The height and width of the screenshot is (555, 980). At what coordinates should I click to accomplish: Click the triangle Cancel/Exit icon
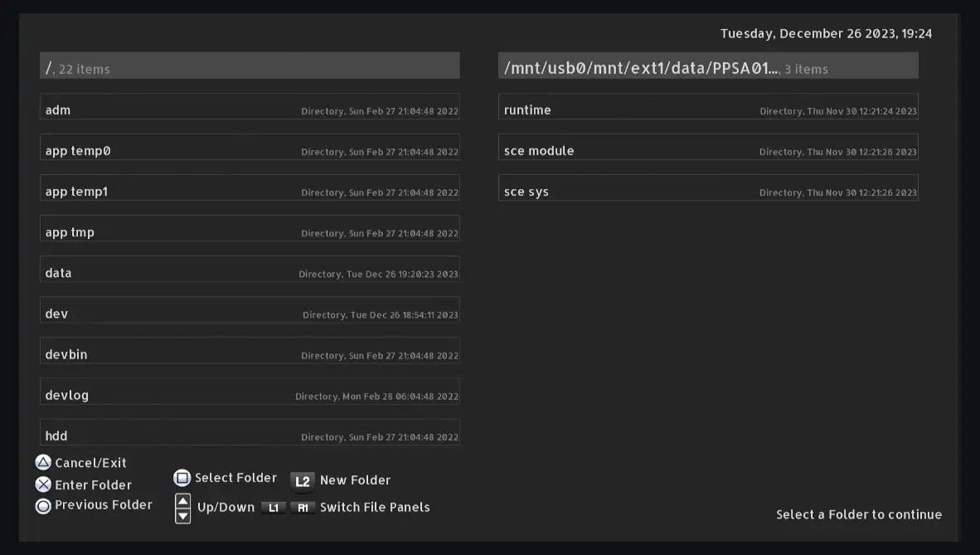tap(43, 463)
